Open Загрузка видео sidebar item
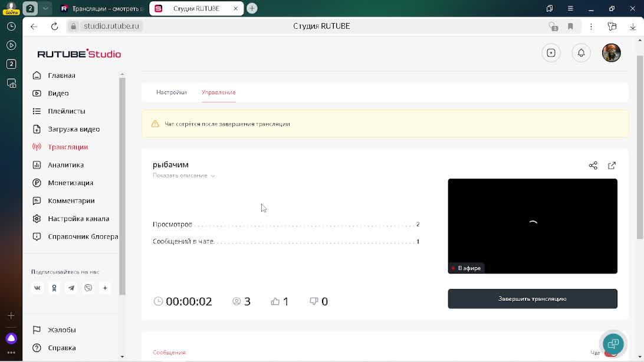The width and height of the screenshot is (644, 362). pos(74,129)
